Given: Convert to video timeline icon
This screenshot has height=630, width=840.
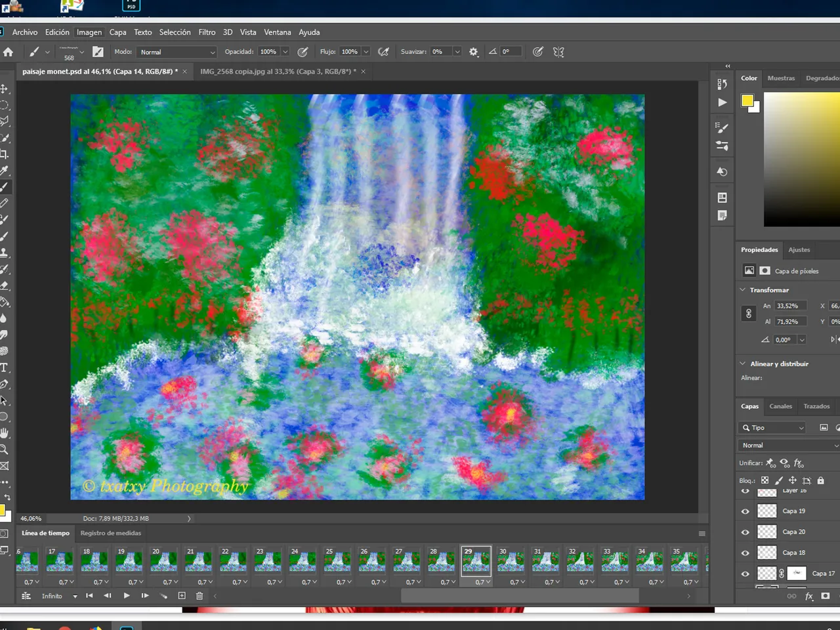Looking at the screenshot, I should pyautogui.click(x=26, y=596).
